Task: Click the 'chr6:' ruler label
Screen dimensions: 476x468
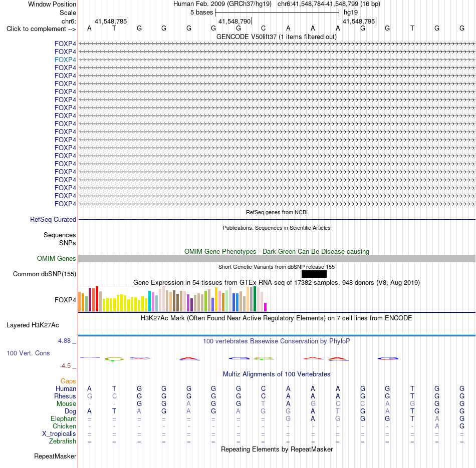Action: 69,21
